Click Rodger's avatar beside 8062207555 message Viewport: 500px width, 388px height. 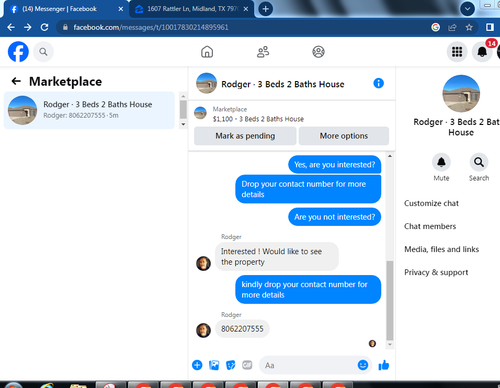tap(203, 330)
